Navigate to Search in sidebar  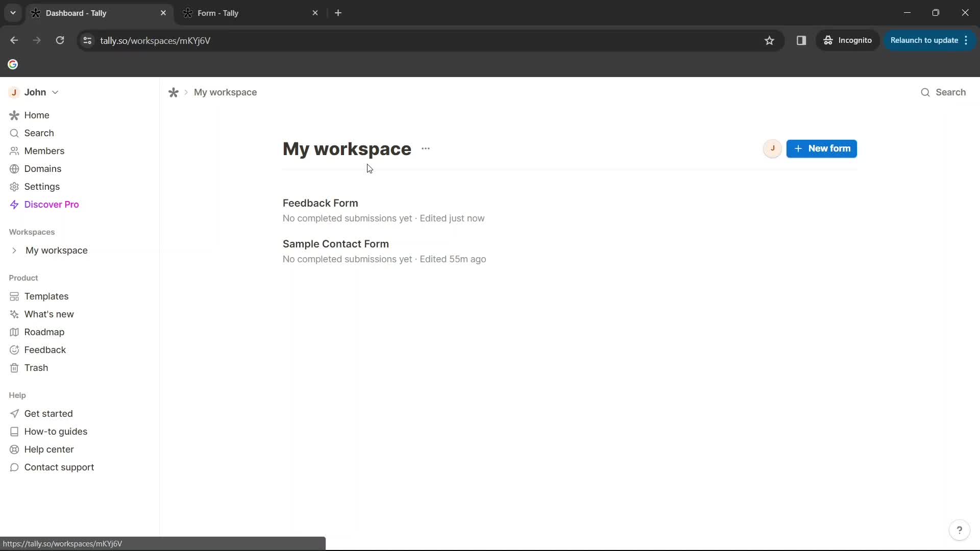pyautogui.click(x=38, y=133)
